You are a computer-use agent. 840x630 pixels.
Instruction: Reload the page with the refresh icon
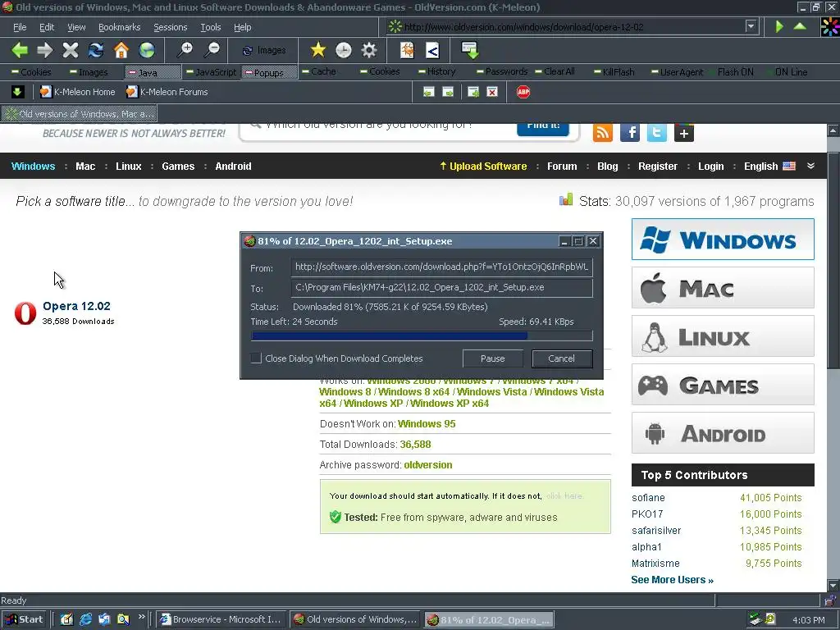[96, 50]
